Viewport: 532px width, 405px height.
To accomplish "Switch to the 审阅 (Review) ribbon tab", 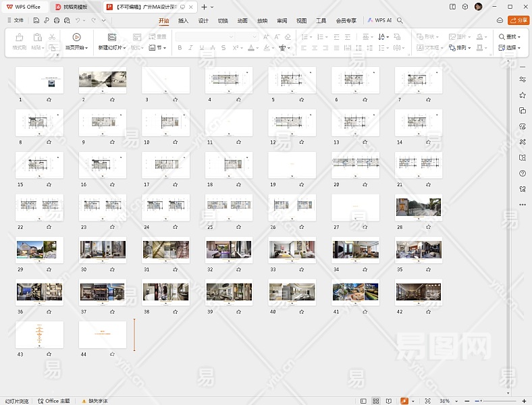I will pyautogui.click(x=282, y=21).
